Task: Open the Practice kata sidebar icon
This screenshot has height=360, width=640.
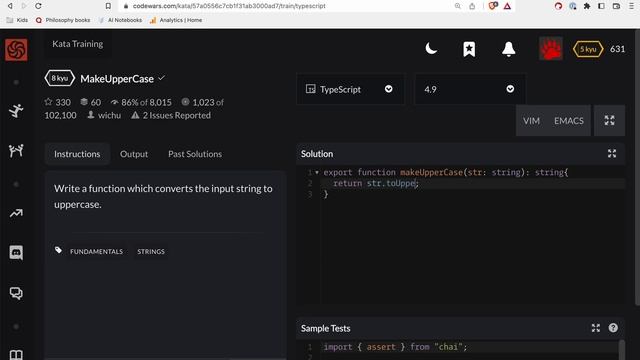Action: pos(16,111)
